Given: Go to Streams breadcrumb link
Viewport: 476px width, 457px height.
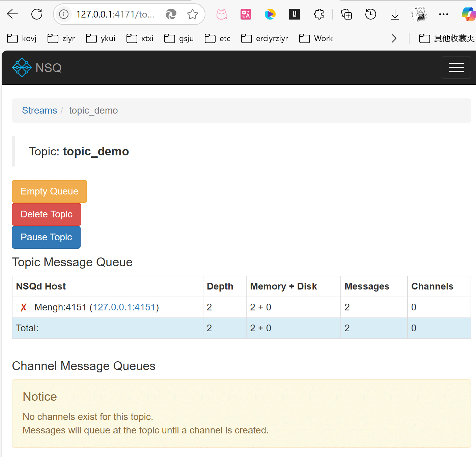Looking at the screenshot, I should click(39, 111).
